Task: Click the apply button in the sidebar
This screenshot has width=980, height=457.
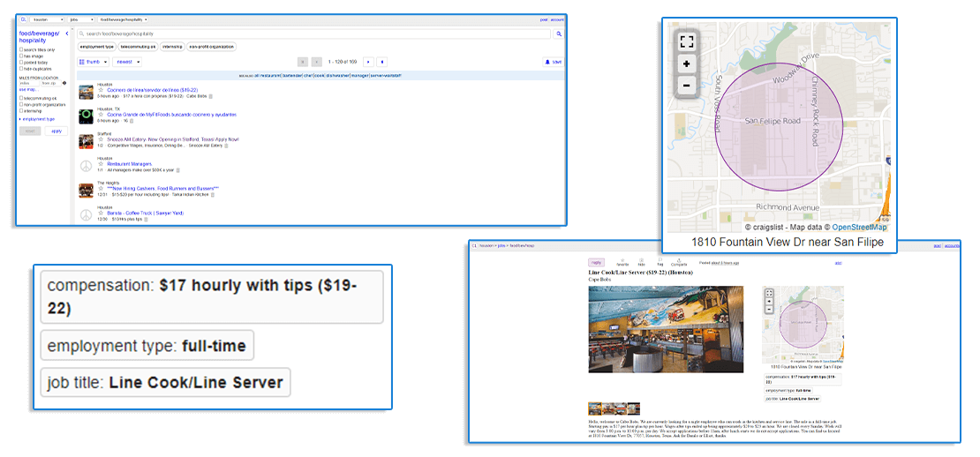Action: click(57, 131)
